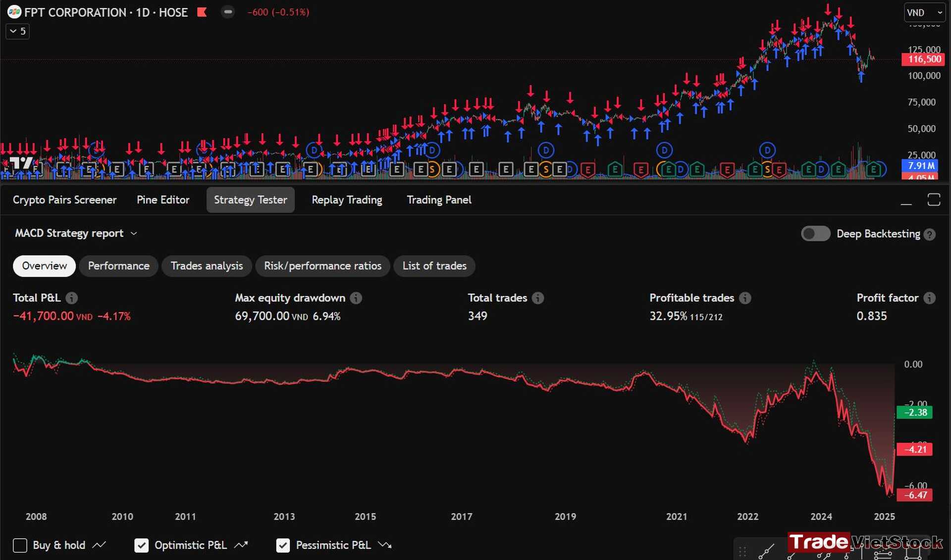Open Trading Panel tab

[x=439, y=200]
